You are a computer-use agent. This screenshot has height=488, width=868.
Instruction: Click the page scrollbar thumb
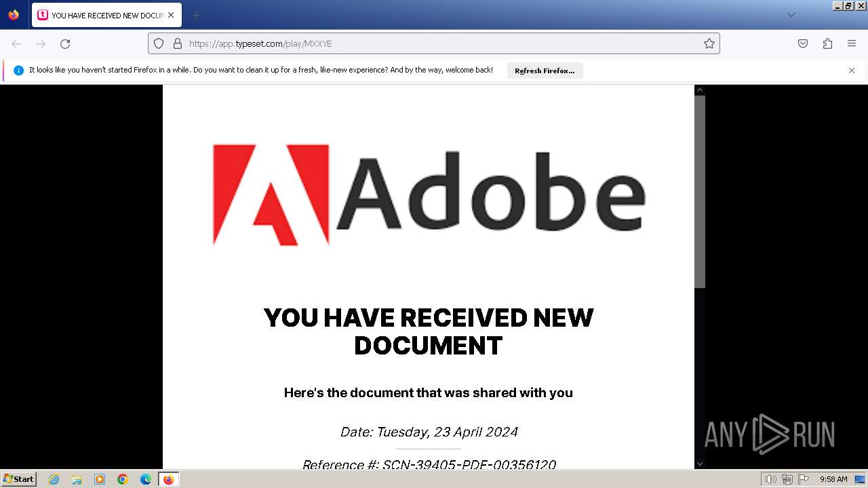700,191
